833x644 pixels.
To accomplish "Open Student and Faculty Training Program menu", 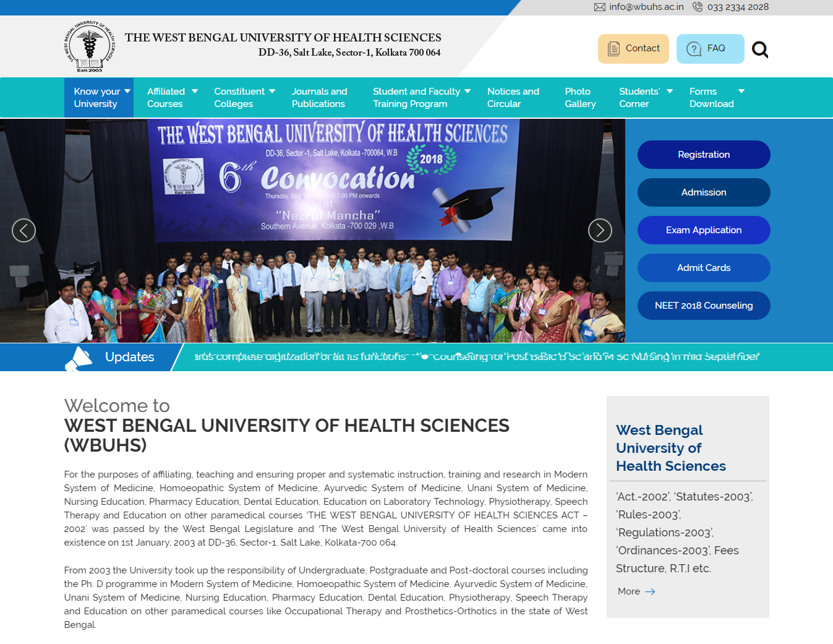I will point(416,98).
